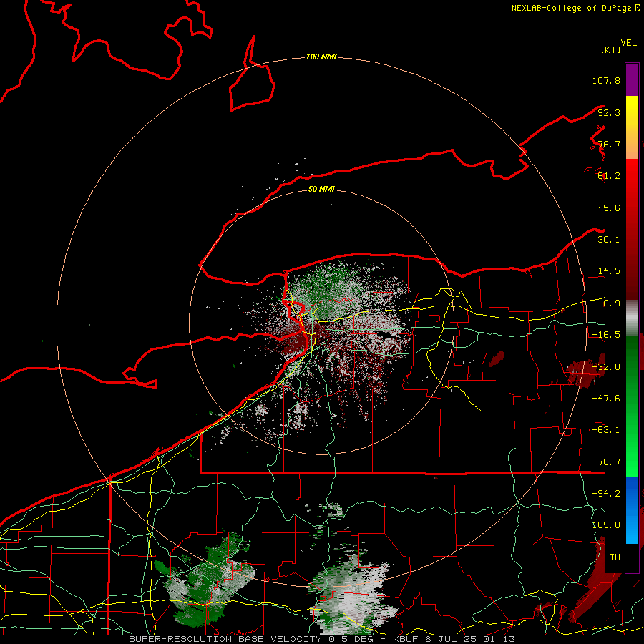Viewport: 644px width, 644px height.
Task: Click the -32.0 velocity scale value
Action: 606,367
